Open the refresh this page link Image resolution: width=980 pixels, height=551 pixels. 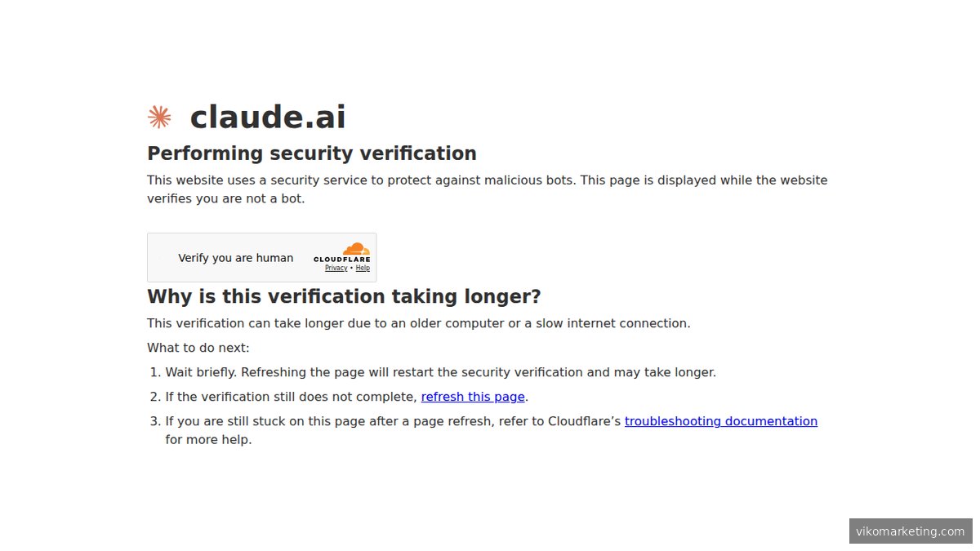click(473, 397)
